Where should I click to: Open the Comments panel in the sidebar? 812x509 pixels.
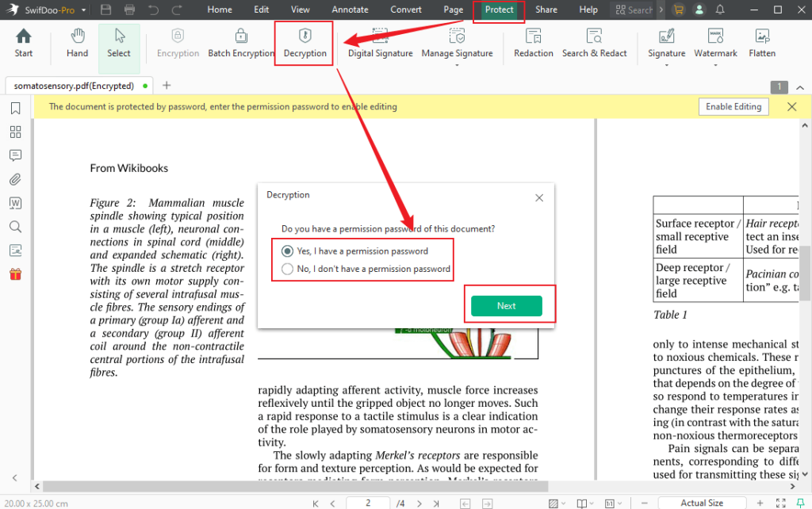[x=15, y=155]
